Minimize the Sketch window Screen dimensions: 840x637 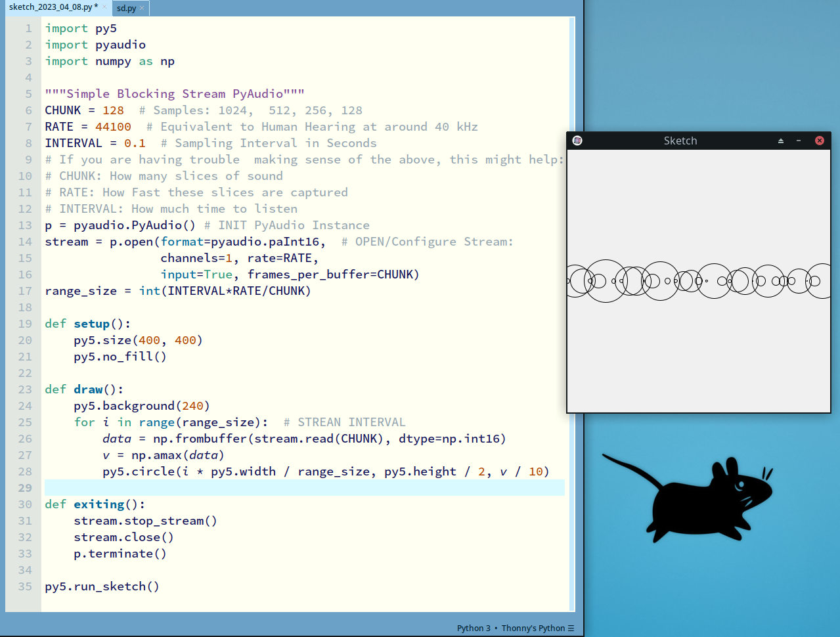(x=799, y=141)
